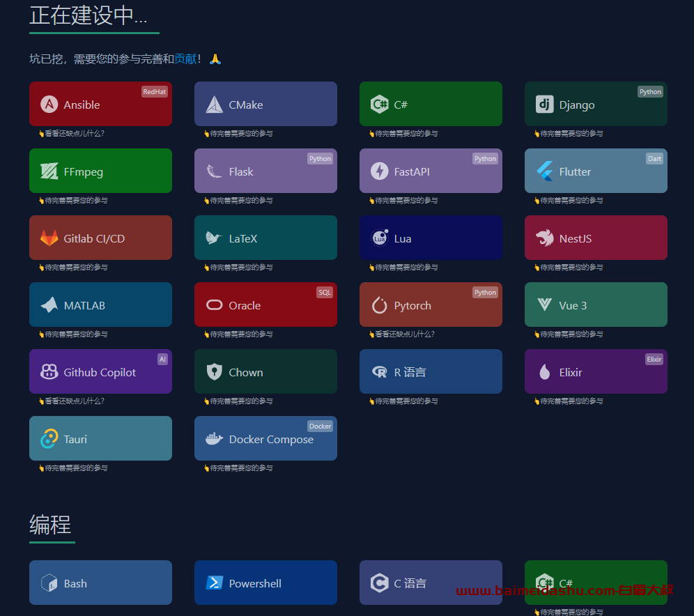The width and height of the screenshot is (694, 616).
Task: Click the RedHat tag on the Ansible card
Action: [x=155, y=91]
